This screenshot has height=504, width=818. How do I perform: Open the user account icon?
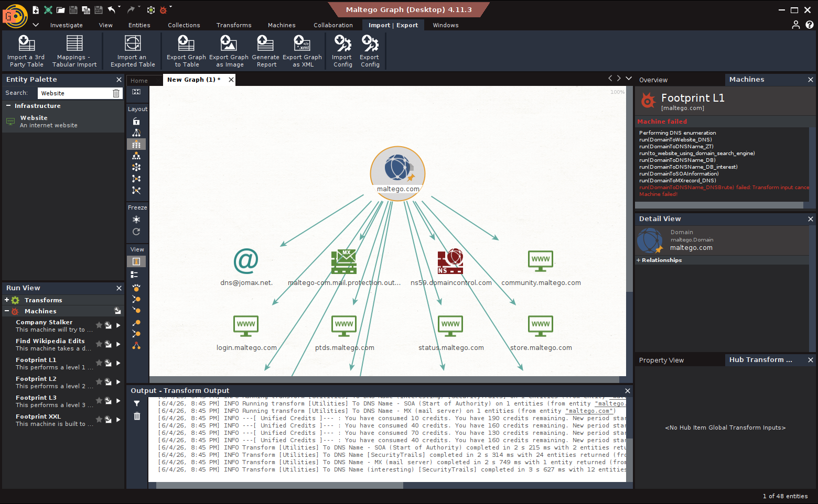(x=796, y=25)
